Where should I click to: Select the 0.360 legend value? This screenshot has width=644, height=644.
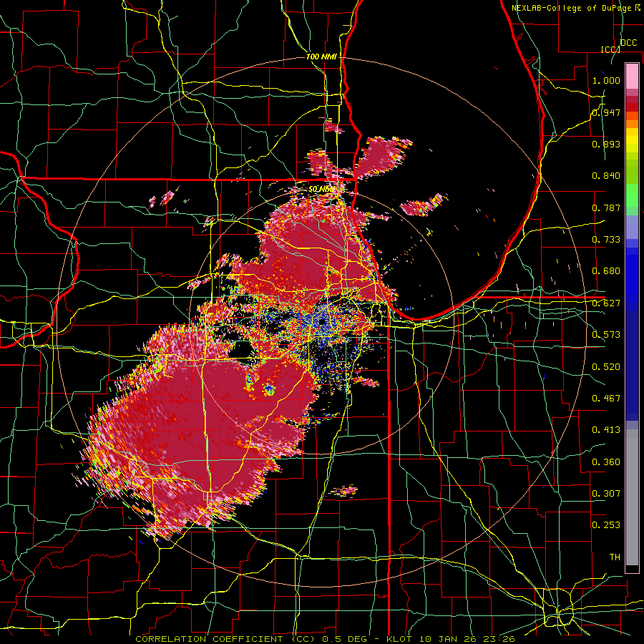coord(606,462)
